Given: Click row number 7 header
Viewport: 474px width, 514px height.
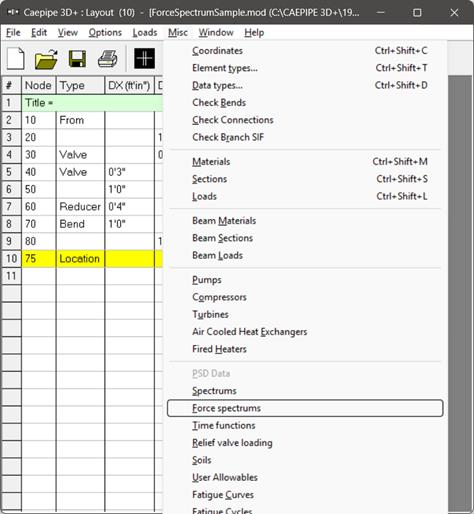Looking at the screenshot, I should pyautogui.click(x=11, y=207).
